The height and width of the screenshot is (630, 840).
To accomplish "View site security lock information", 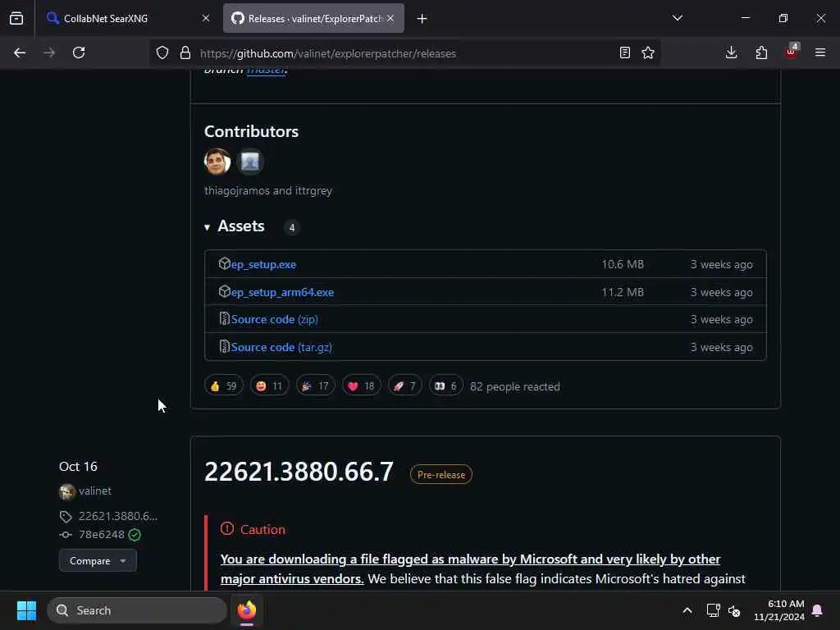I will click(185, 53).
